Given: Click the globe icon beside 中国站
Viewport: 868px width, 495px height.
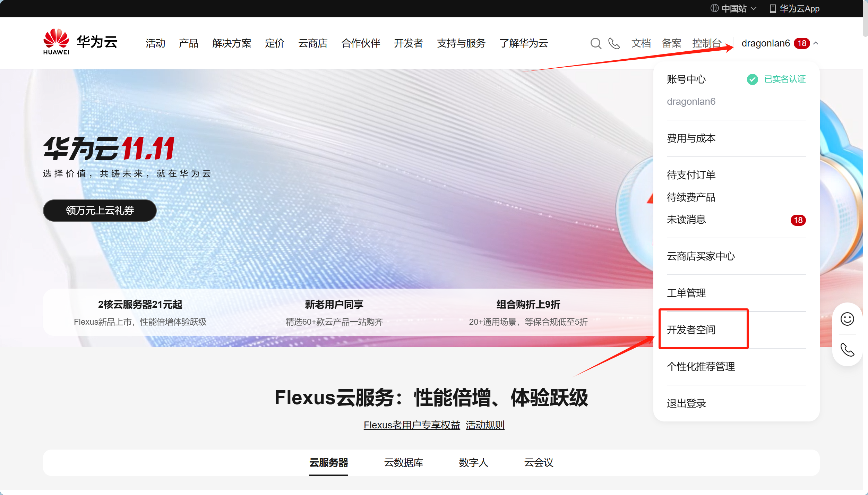Looking at the screenshot, I should 714,8.
